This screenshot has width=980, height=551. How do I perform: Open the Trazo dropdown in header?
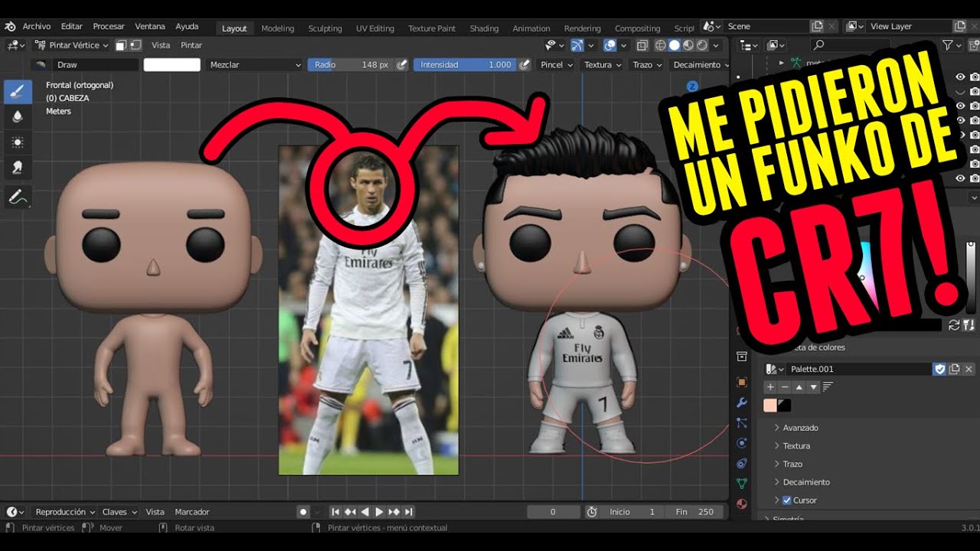(647, 65)
